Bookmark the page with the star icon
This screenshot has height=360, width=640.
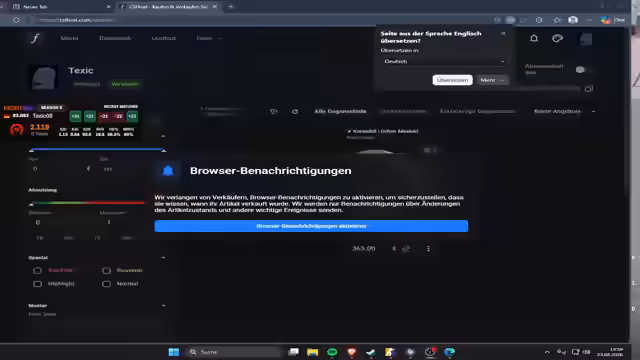(x=557, y=20)
